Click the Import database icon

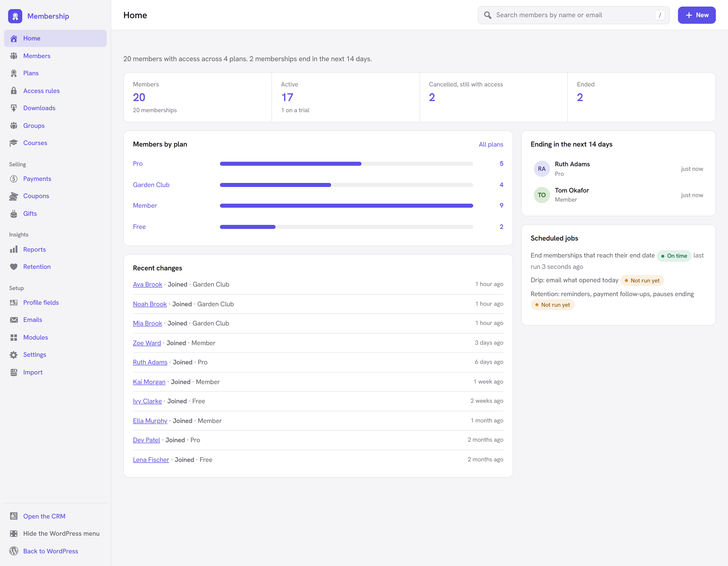[x=14, y=372]
